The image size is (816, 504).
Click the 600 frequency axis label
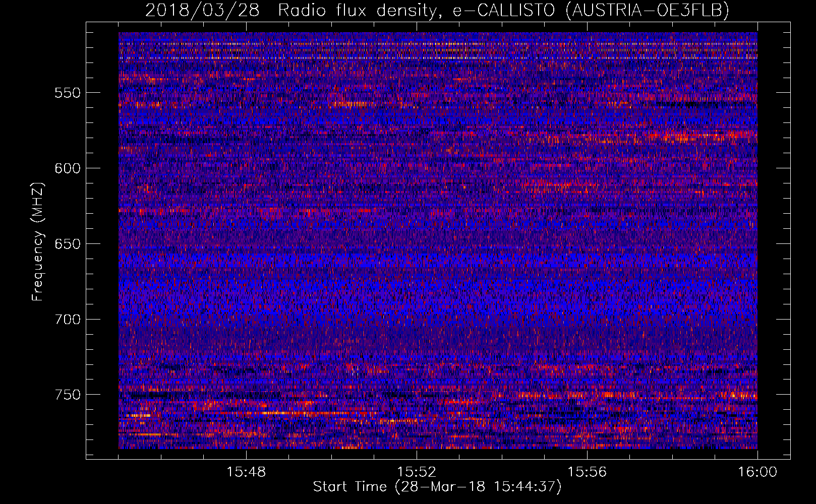(x=68, y=168)
